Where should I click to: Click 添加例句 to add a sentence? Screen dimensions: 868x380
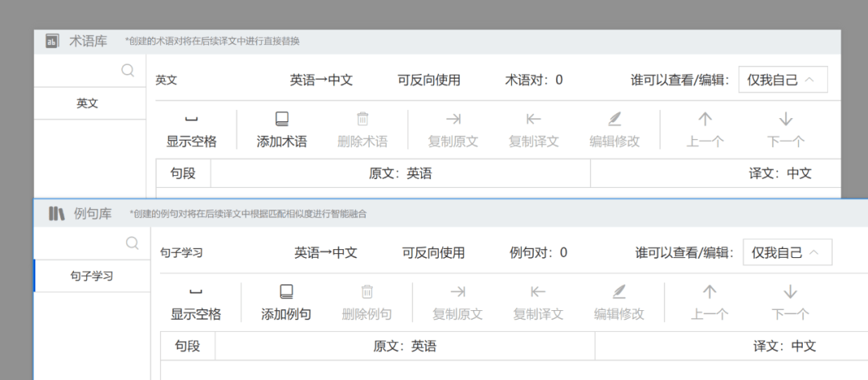click(x=286, y=304)
